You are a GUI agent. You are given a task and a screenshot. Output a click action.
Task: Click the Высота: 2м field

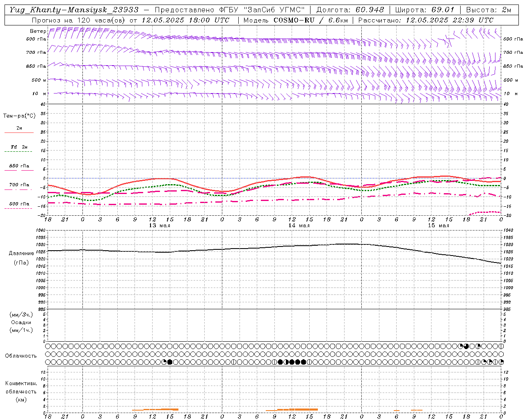pyautogui.click(x=488, y=10)
